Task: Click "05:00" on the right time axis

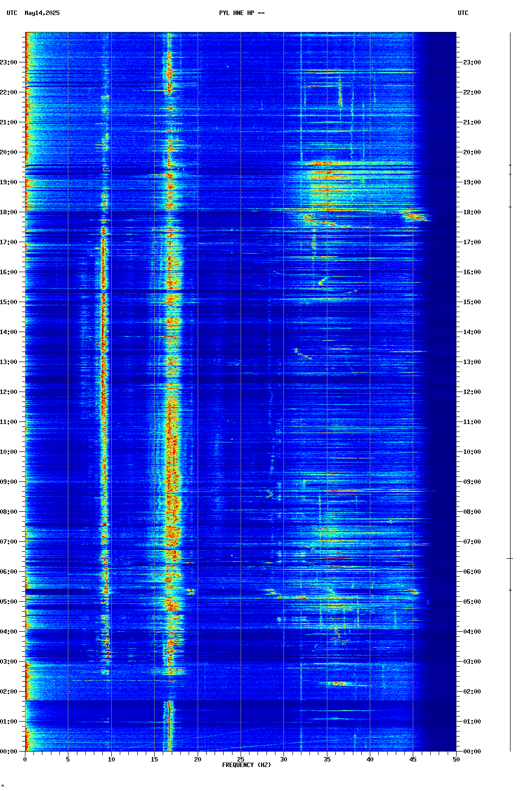Action: click(x=472, y=602)
